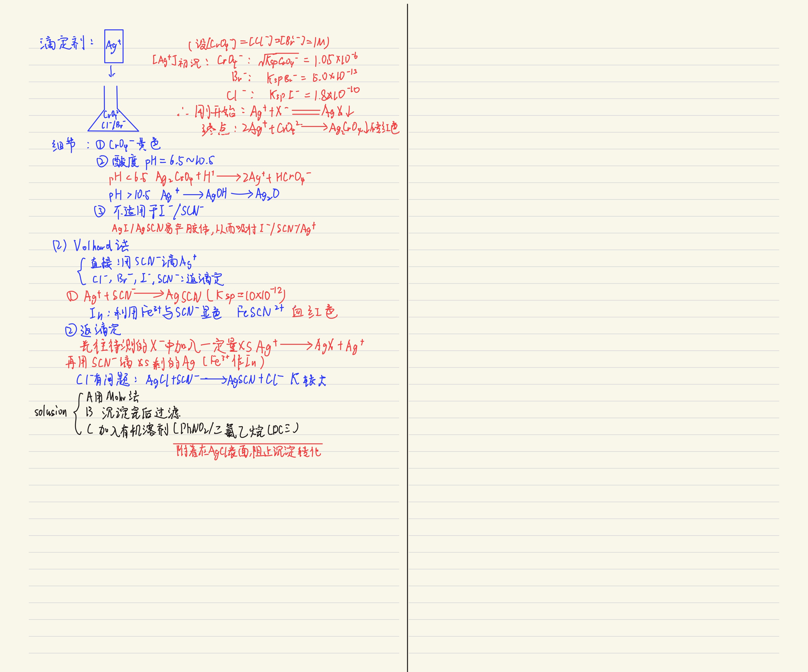The width and height of the screenshot is (808, 672).
Task: Click the circled number 1 beside CrO4 yellow note
Action: 100,145
